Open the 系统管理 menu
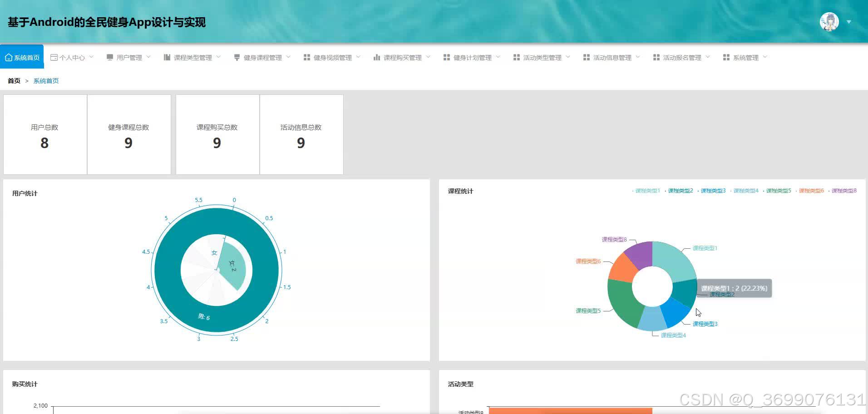868x414 pixels. coord(745,57)
